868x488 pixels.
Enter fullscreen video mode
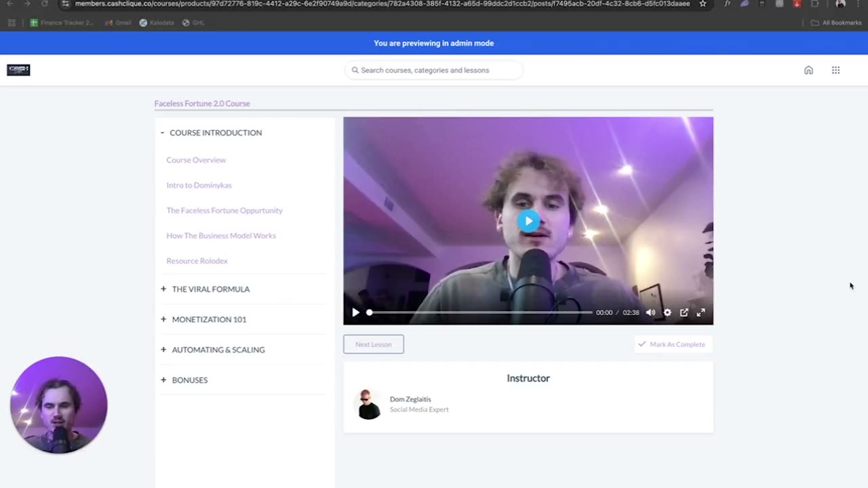point(701,312)
